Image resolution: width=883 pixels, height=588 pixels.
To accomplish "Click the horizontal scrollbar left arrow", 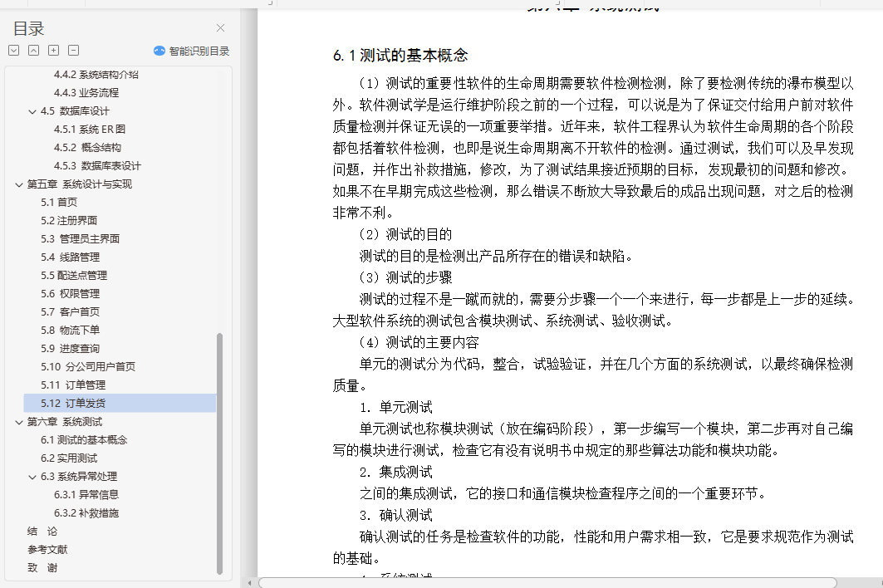I will coord(249,583).
